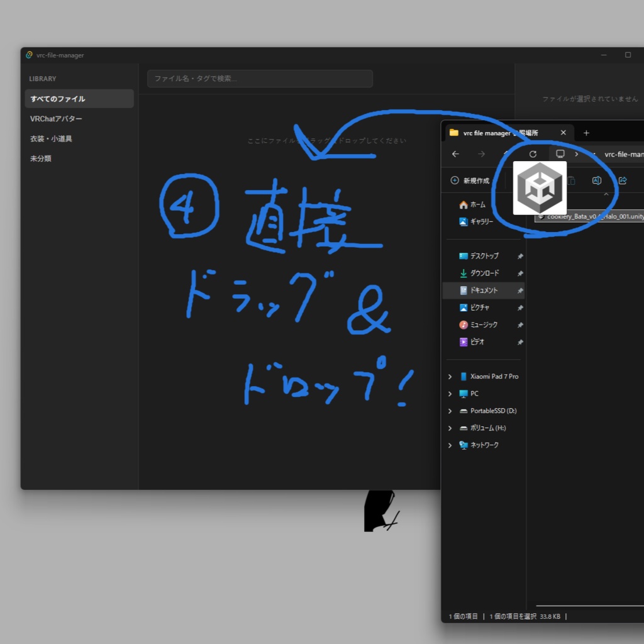Click the pin icon next to ミュージック
Image resolution: width=644 pixels, height=644 pixels.
[520, 325]
